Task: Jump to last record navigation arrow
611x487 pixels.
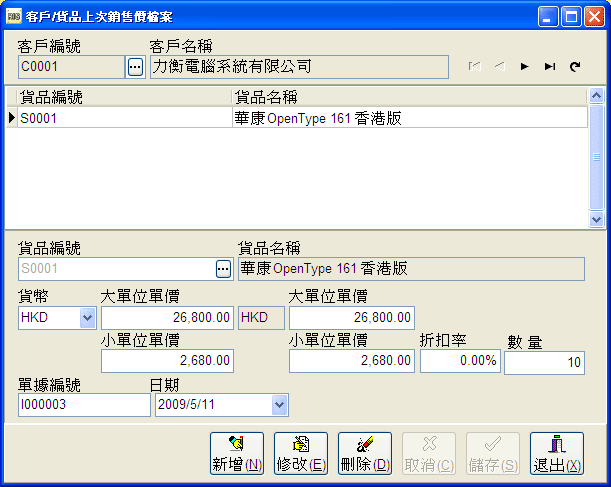Action: (x=550, y=67)
